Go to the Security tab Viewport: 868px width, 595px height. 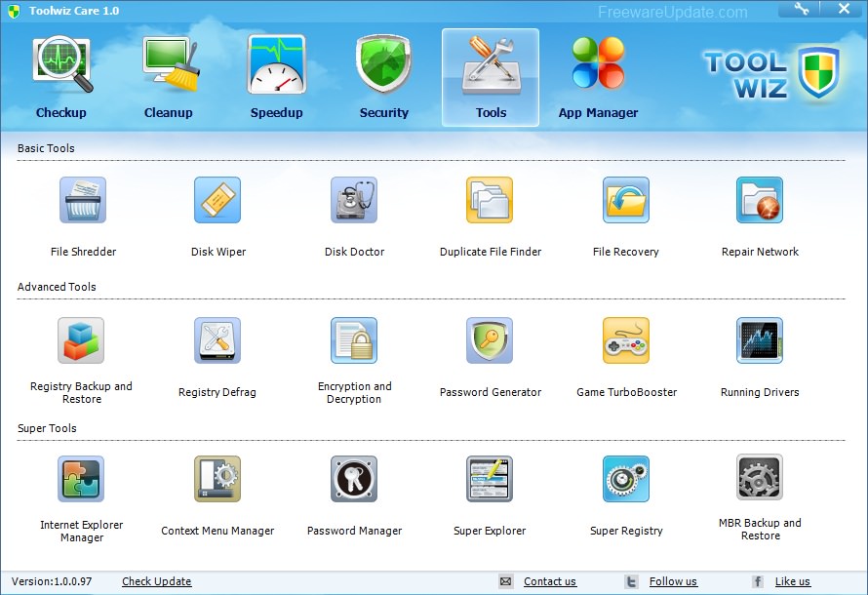(383, 77)
